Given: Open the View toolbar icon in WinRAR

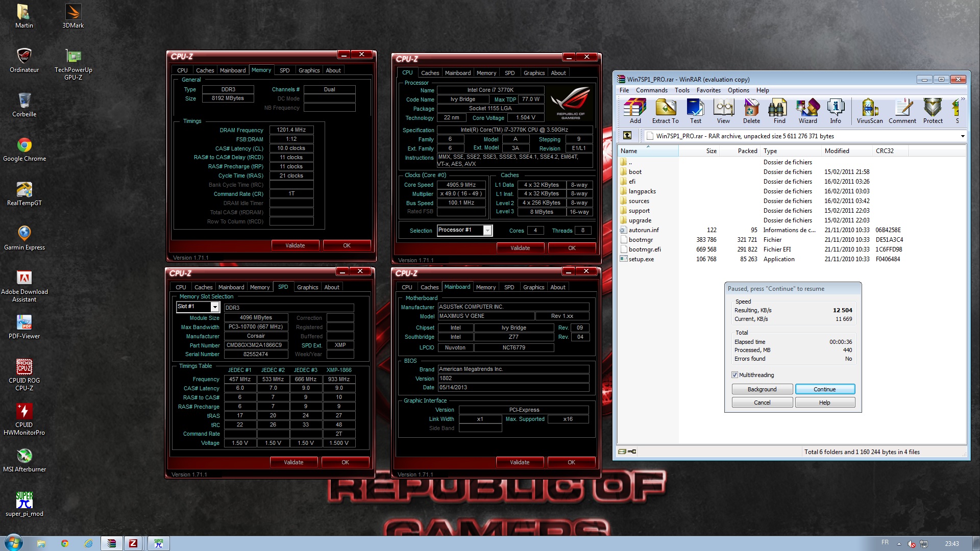Looking at the screenshot, I should (x=723, y=111).
